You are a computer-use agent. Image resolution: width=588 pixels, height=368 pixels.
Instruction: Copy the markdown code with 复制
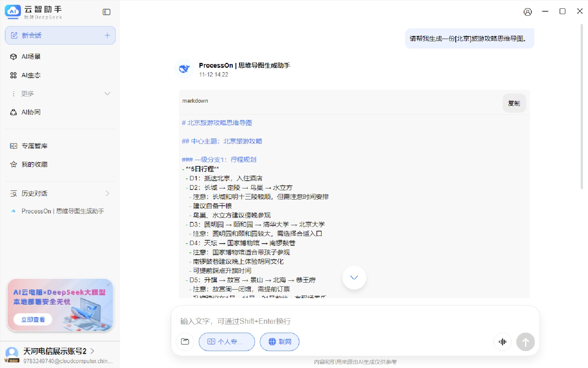point(514,103)
